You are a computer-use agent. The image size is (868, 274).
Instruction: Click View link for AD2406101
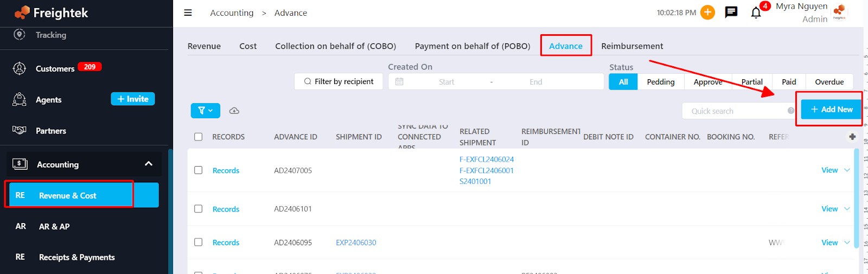(829, 209)
